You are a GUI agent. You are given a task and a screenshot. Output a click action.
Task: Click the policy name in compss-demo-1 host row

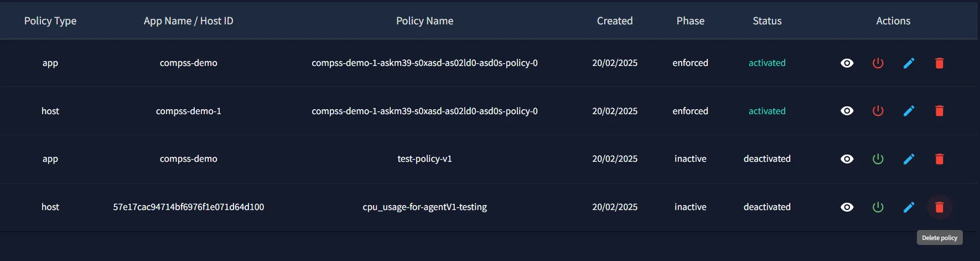[424, 111]
